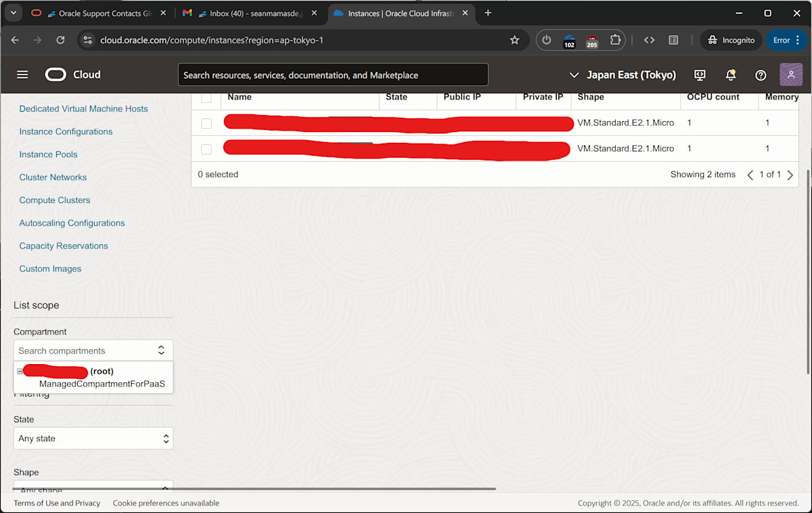Select the Instances Oracle Cloud tab
This screenshot has height=513, width=812.
403,13
